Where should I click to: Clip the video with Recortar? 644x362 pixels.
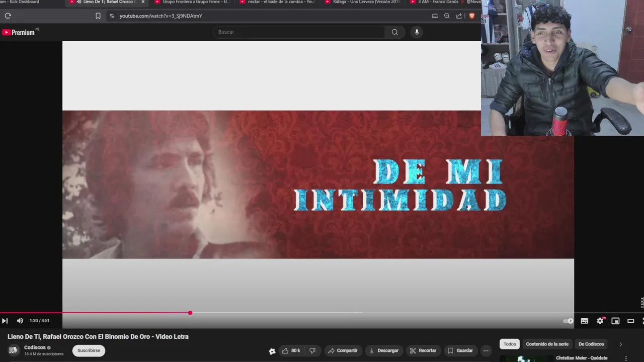point(423,350)
